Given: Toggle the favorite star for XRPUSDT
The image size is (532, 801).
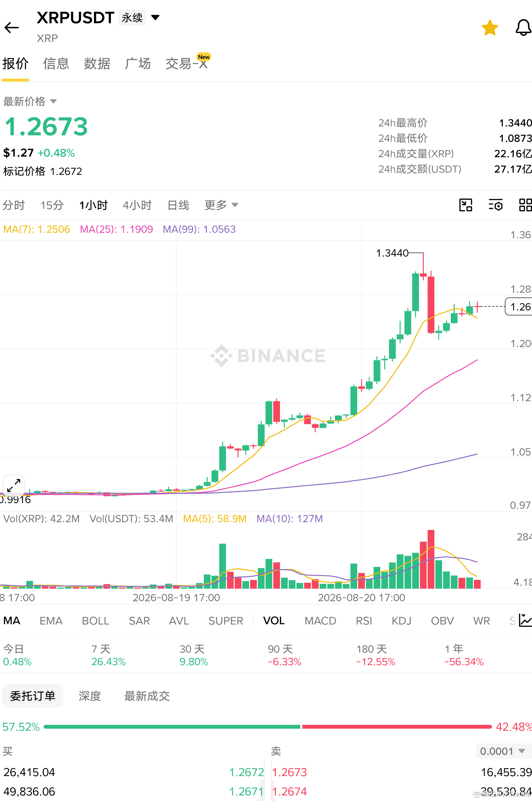Looking at the screenshot, I should point(490,28).
